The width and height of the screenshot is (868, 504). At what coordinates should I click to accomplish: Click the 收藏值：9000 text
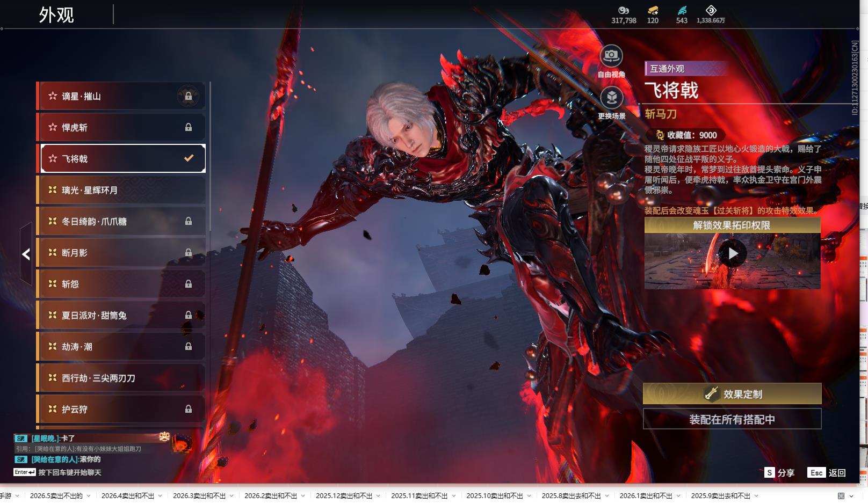point(692,135)
